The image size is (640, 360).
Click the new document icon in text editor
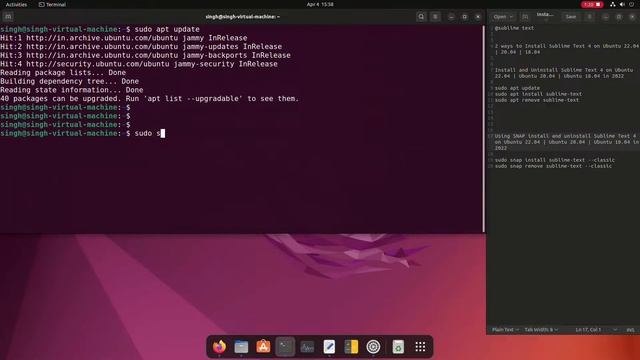[x=525, y=17]
